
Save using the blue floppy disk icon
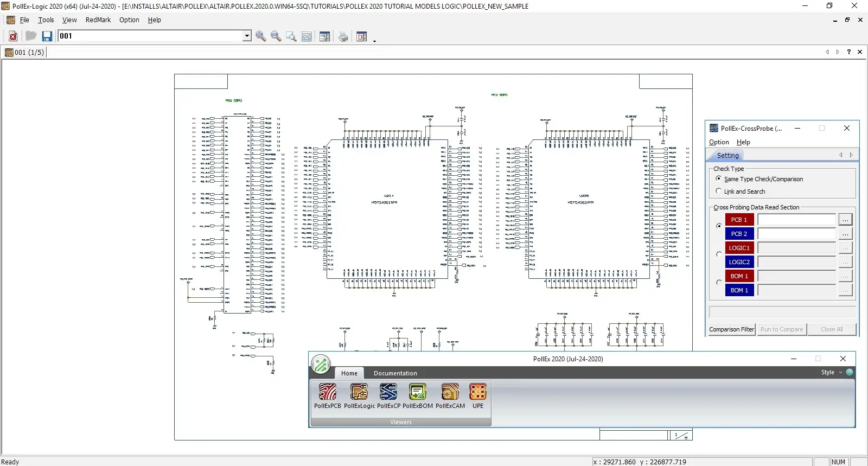[x=47, y=36]
